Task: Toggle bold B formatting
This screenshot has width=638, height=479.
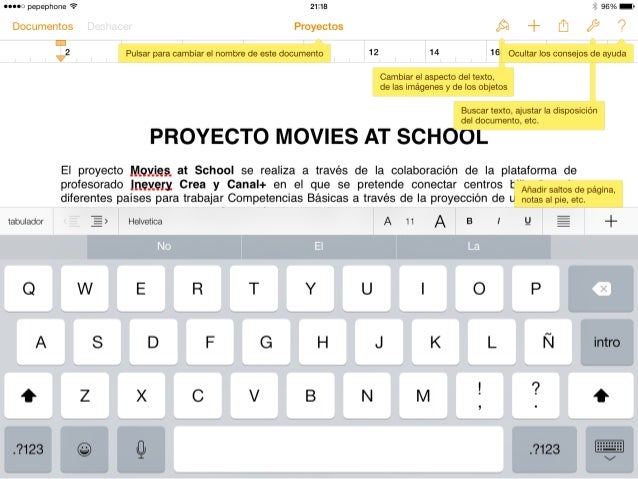Action: click(469, 221)
